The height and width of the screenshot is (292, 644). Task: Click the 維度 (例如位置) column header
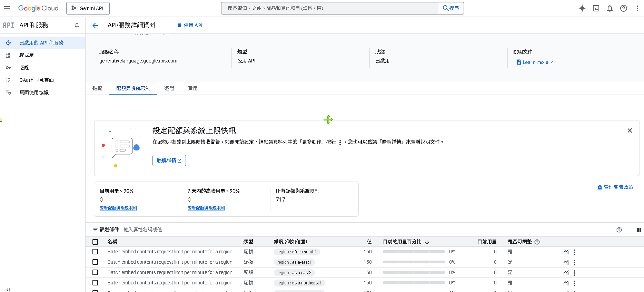[x=290, y=242]
